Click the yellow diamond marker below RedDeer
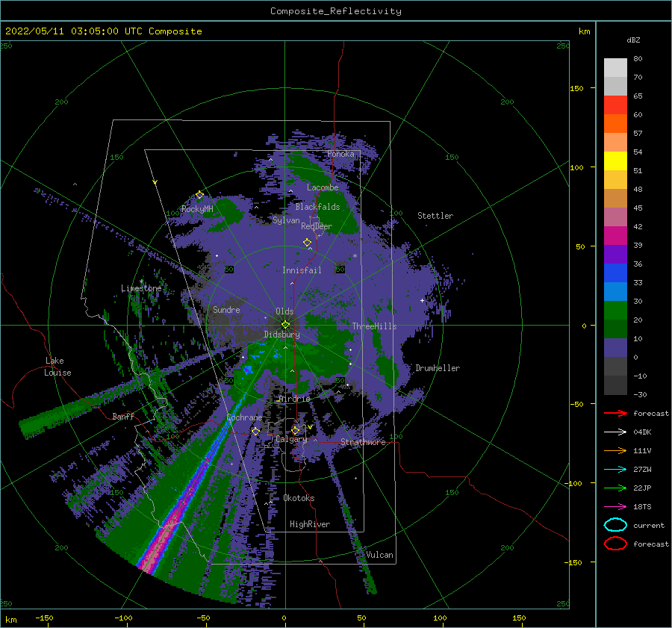The width and height of the screenshot is (672, 628). (307, 242)
